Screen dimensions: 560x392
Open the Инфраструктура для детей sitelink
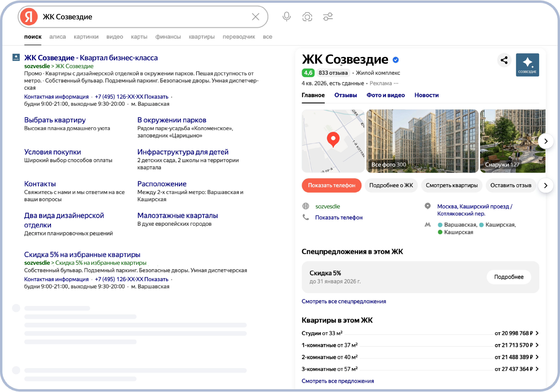(x=183, y=152)
